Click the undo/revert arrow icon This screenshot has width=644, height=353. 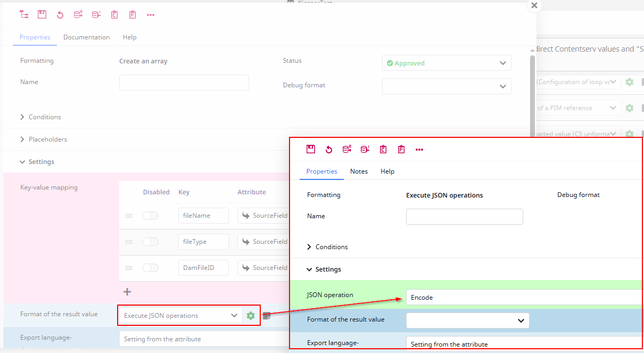(x=60, y=14)
